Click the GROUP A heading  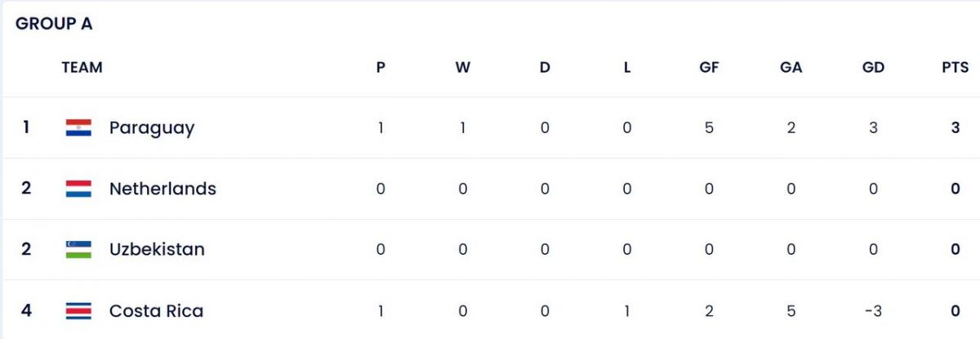click(x=54, y=25)
